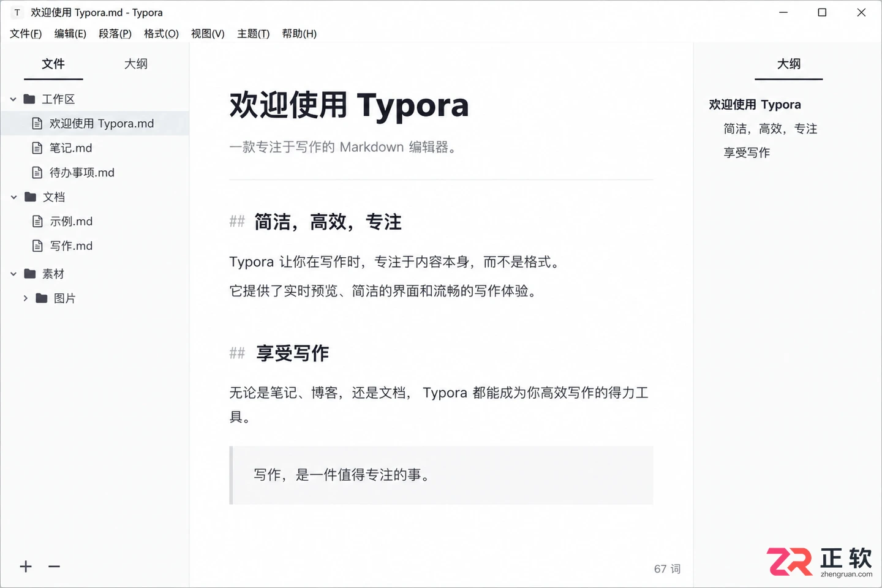The width and height of the screenshot is (882, 588).
Task: Open the 帮助(H) menu
Action: pyautogui.click(x=300, y=34)
